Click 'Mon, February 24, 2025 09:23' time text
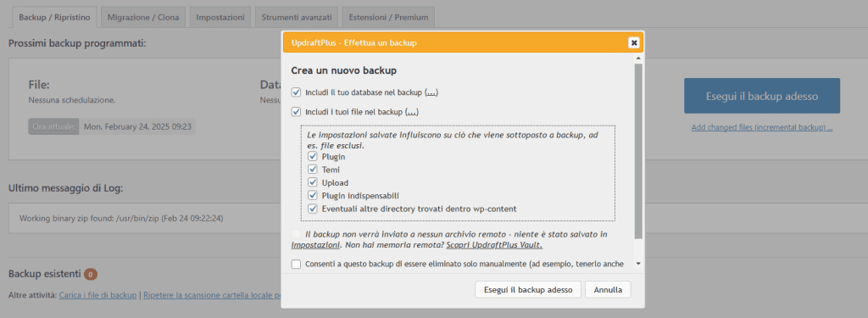 coord(137,126)
